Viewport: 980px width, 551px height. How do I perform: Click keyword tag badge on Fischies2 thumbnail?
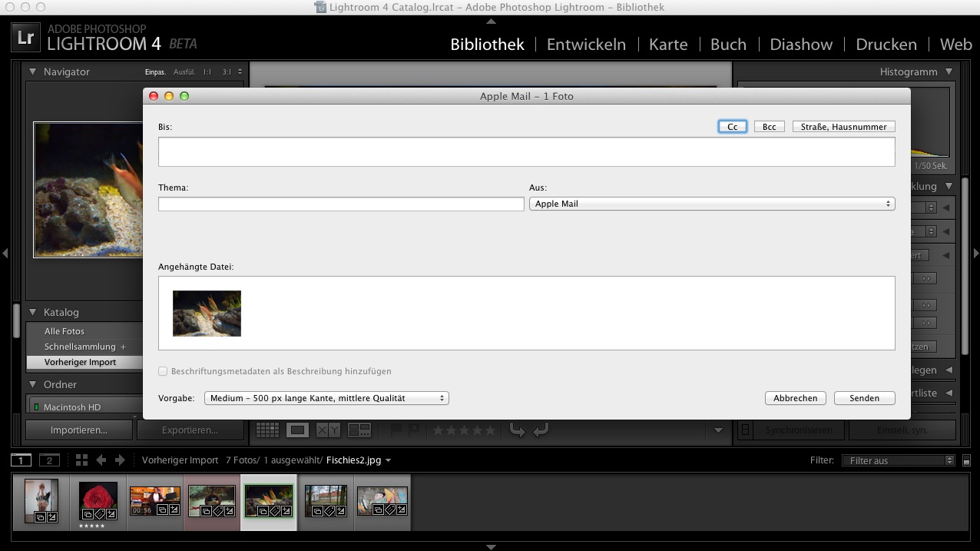(274, 510)
